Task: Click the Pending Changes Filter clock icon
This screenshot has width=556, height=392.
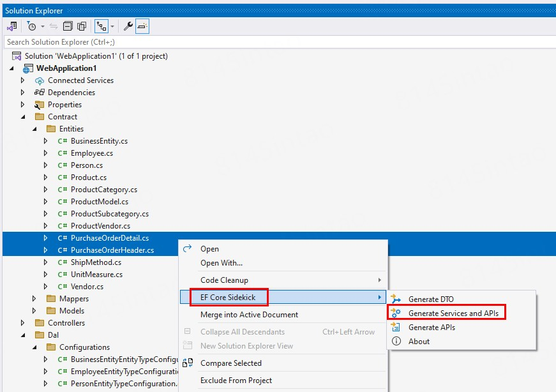Action: 32,26
